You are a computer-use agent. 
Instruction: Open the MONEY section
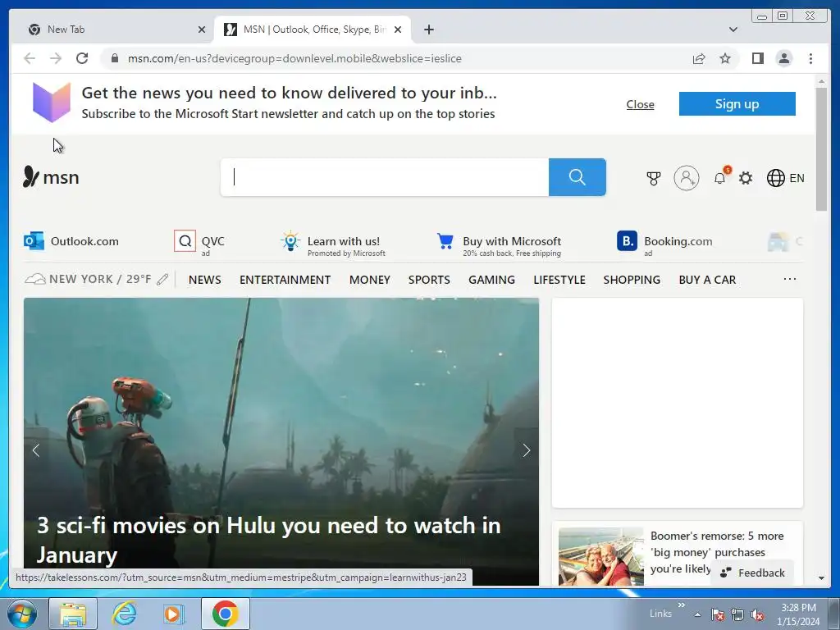(x=370, y=280)
